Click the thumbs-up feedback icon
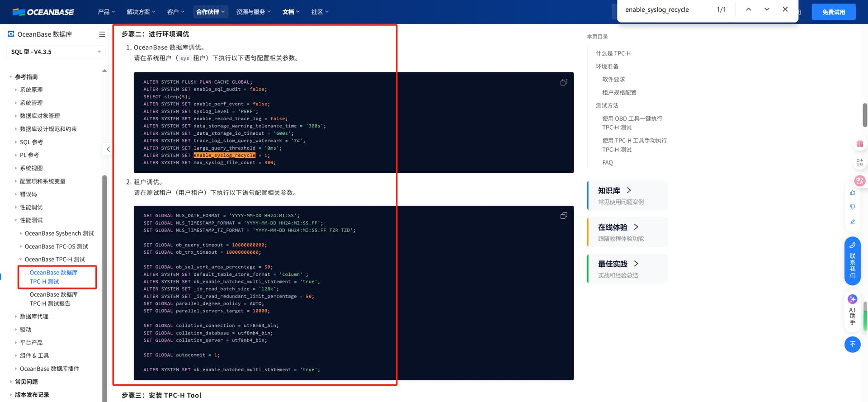The height and width of the screenshot is (402, 868). click(x=853, y=193)
